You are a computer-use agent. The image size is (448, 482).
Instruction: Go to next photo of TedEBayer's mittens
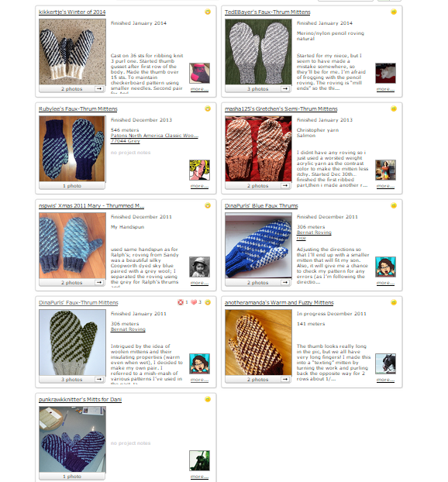(x=285, y=88)
